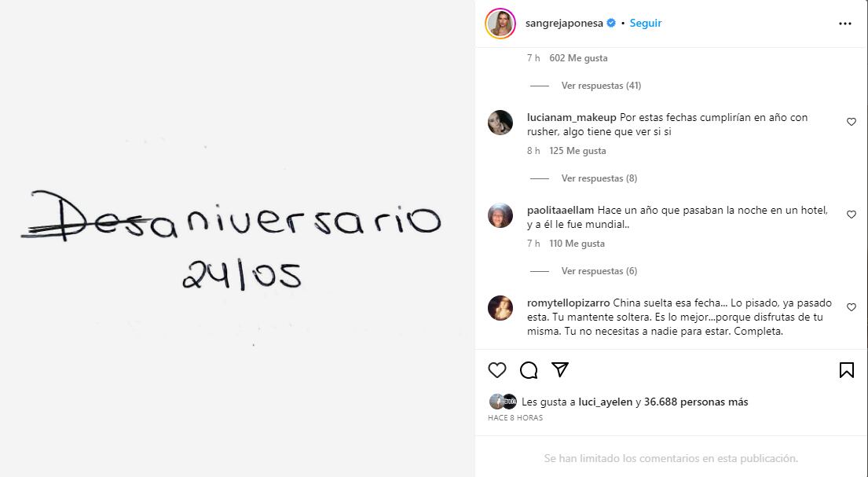The image size is (868, 477).
Task: Like the post with heart icon
Action: [497, 370]
